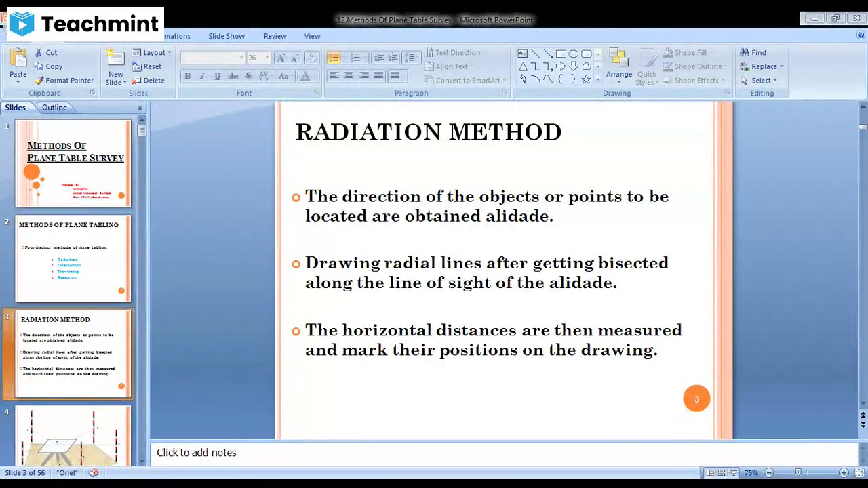Viewport: 868px width, 488px height.
Task: Select slide 1 thumbnail Methods Of Plane Table Survey
Action: click(x=73, y=163)
